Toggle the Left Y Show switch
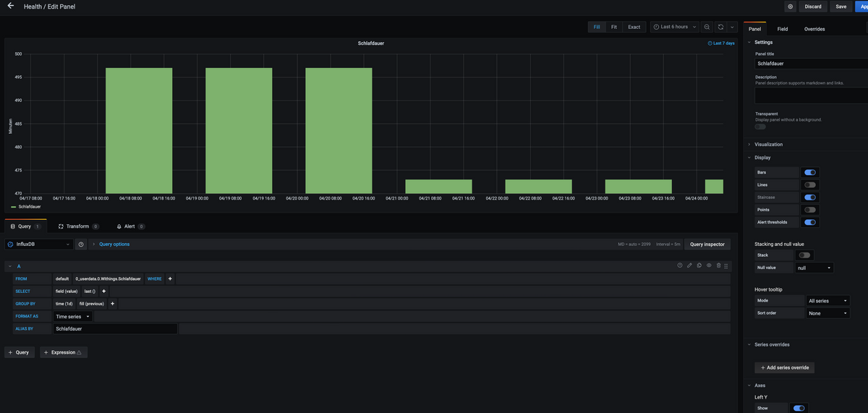Image resolution: width=868 pixels, height=413 pixels. tap(799, 408)
